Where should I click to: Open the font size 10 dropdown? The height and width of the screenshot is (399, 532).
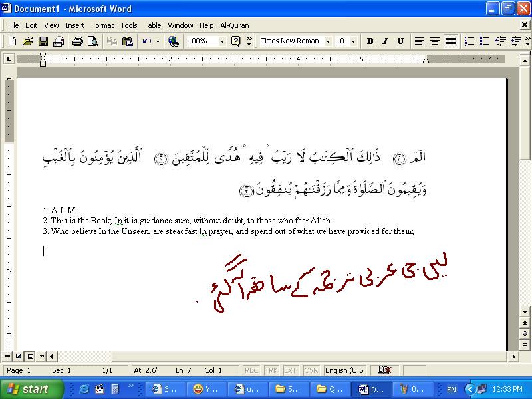(354, 41)
